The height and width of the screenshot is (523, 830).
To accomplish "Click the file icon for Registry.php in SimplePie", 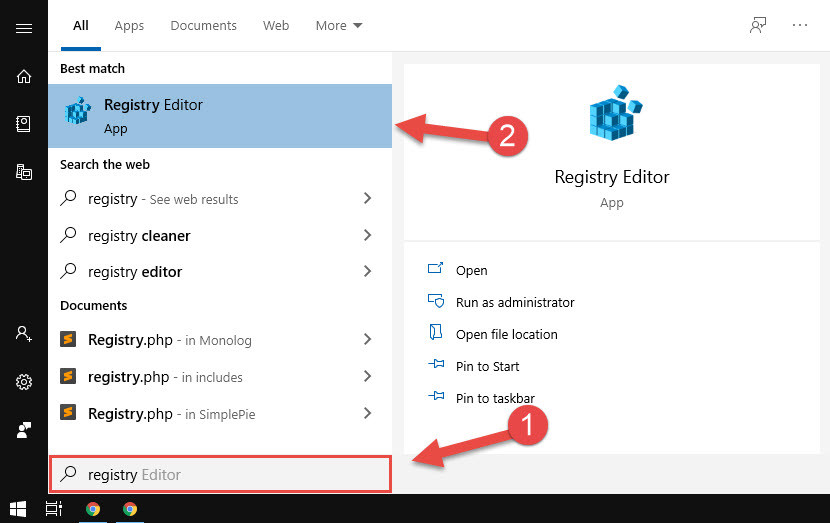I will 68,412.
